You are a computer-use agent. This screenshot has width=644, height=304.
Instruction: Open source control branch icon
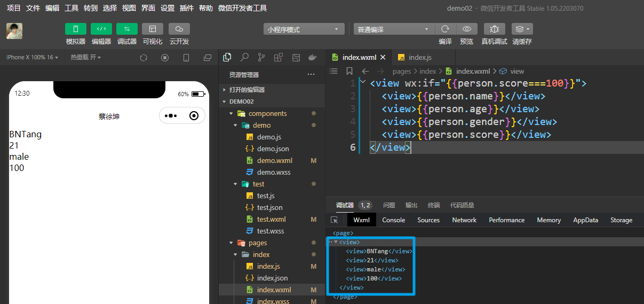tap(261, 57)
